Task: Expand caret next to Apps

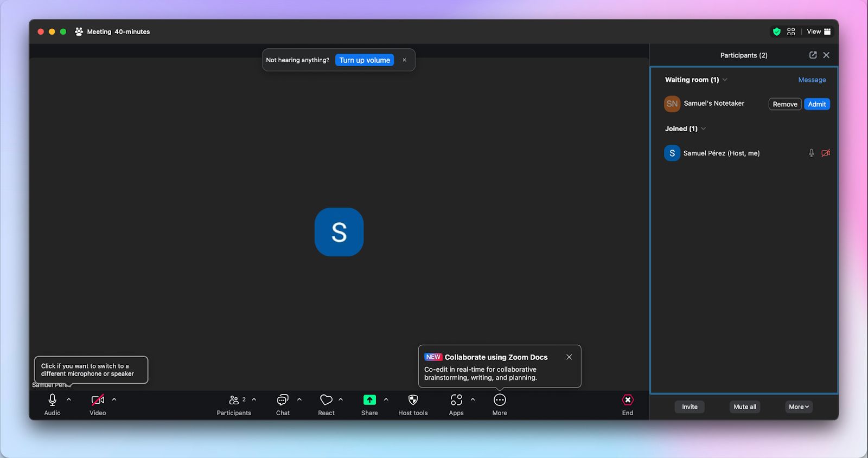Action: (x=473, y=399)
